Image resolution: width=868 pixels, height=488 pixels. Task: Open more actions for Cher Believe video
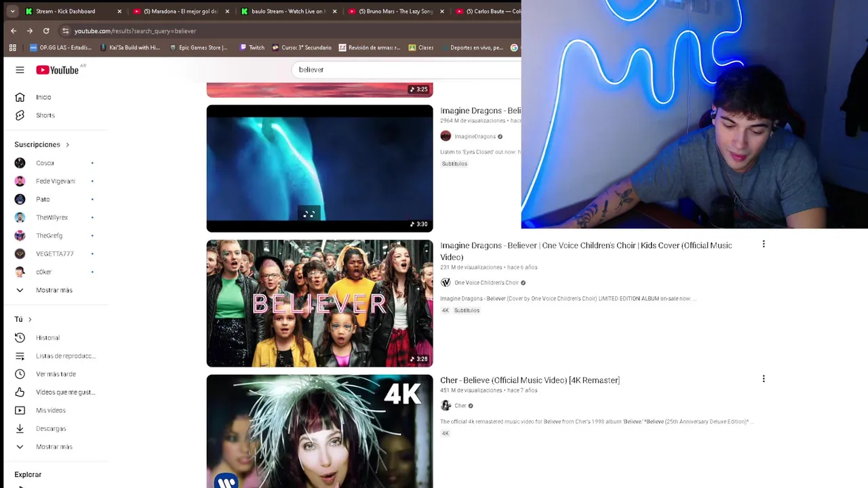pos(764,379)
